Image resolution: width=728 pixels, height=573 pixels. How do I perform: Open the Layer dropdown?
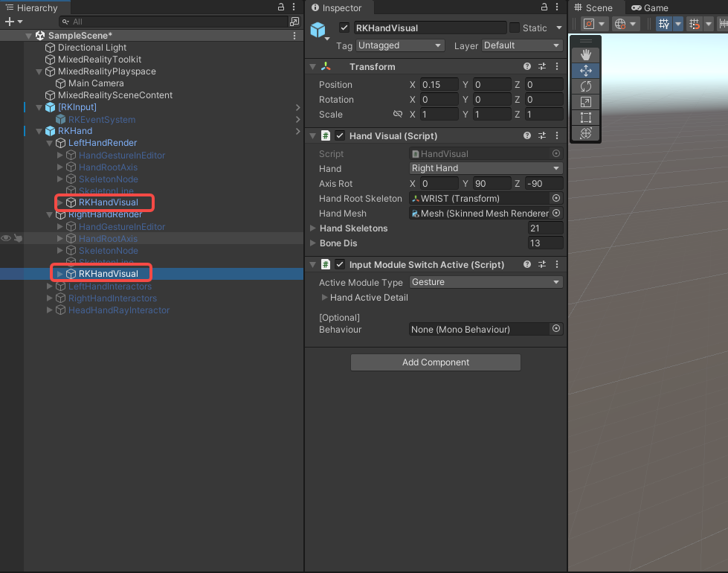tap(522, 45)
